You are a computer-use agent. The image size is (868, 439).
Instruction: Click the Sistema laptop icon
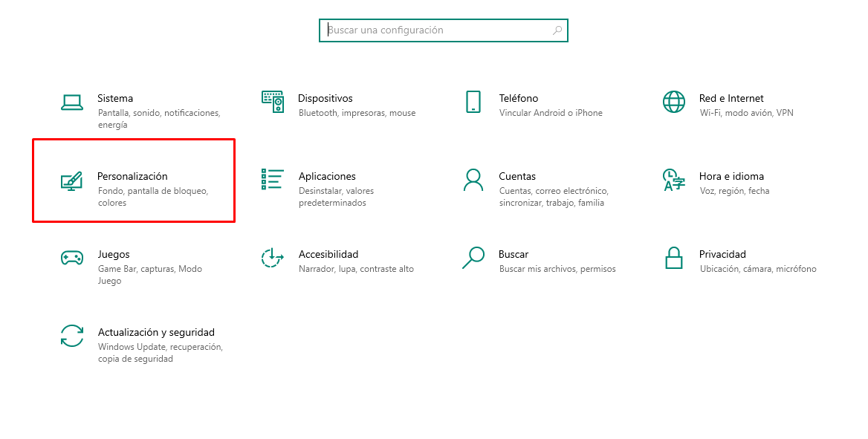(71, 103)
